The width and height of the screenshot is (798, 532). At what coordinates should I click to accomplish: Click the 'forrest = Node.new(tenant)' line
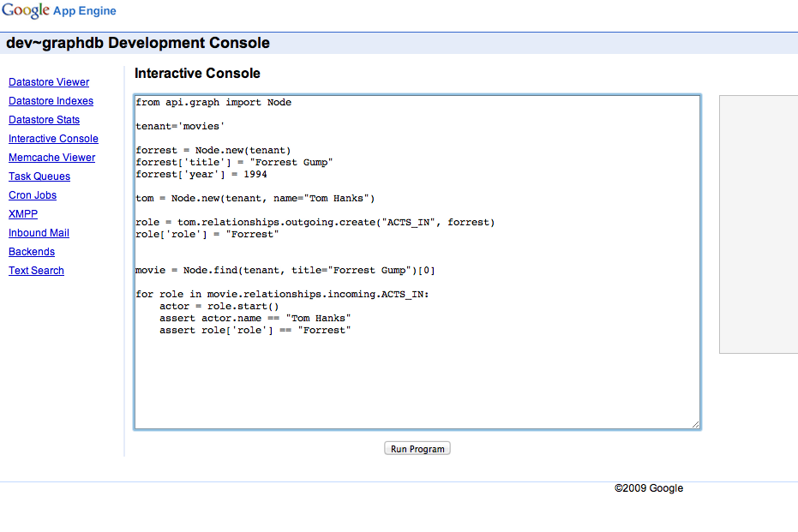pos(213,150)
